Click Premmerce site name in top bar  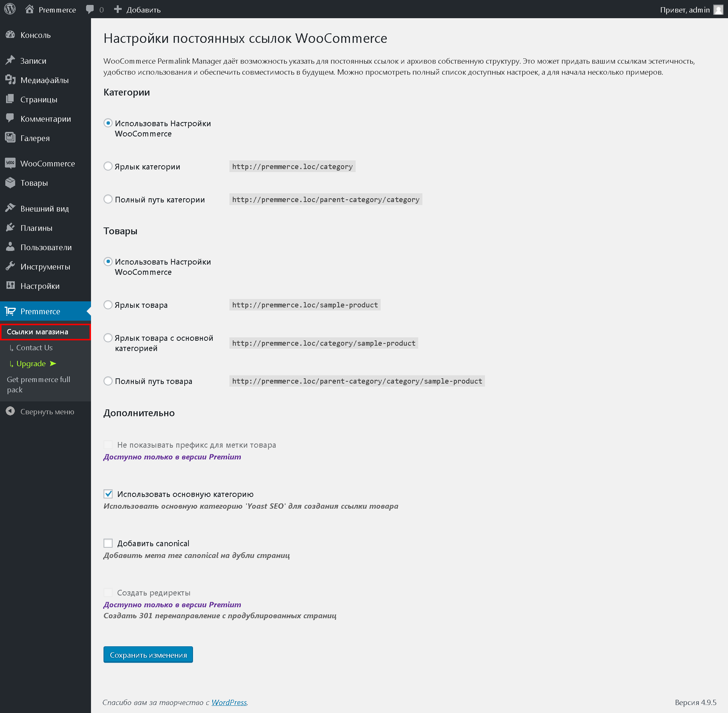click(x=57, y=9)
